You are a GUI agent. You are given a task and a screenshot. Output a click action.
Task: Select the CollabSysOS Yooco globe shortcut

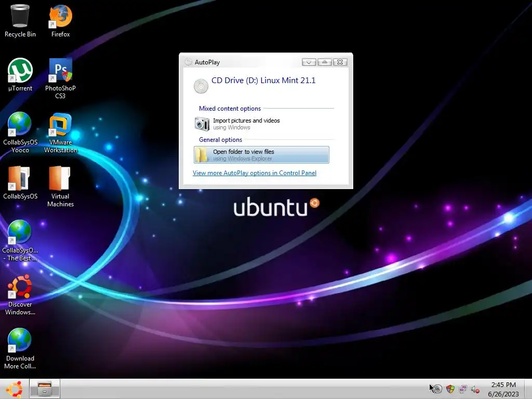coord(20,132)
